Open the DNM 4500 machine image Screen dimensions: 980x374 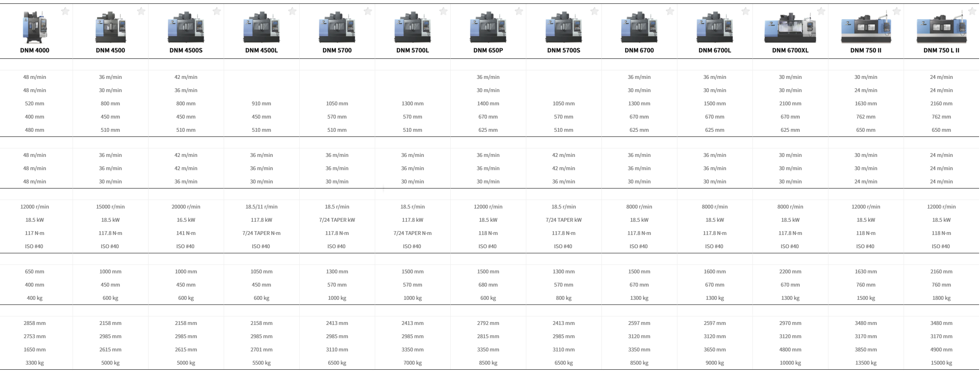(x=111, y=27)
